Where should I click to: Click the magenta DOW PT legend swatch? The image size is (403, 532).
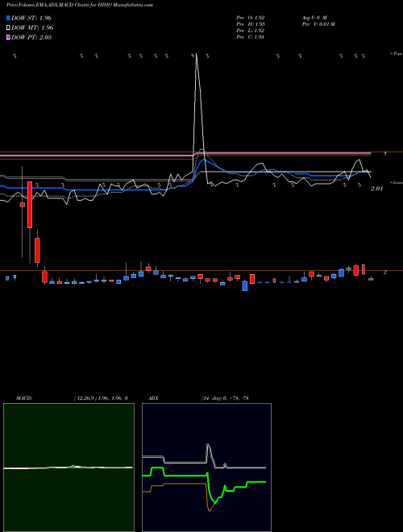pos(9,37)
